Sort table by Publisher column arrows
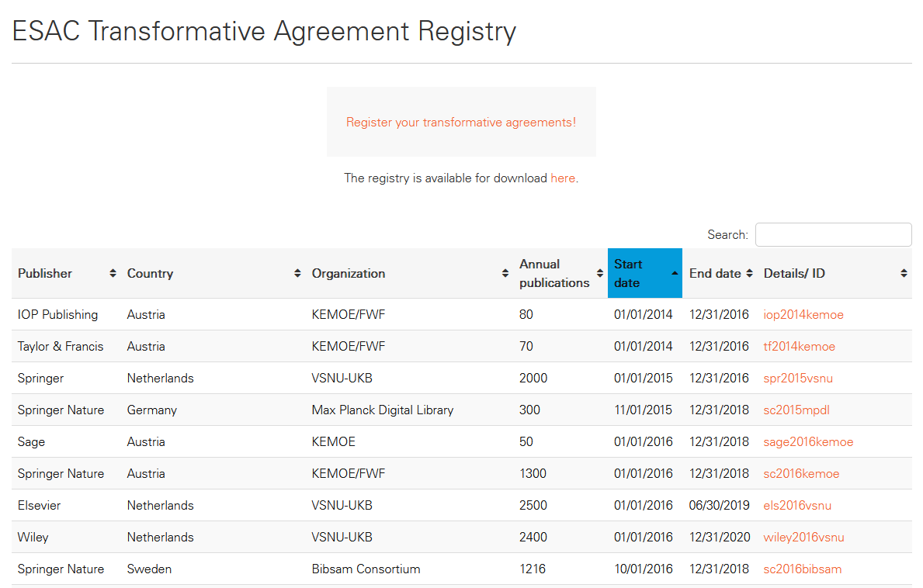The width and height of the screenshot is (923, 588). 113,273
